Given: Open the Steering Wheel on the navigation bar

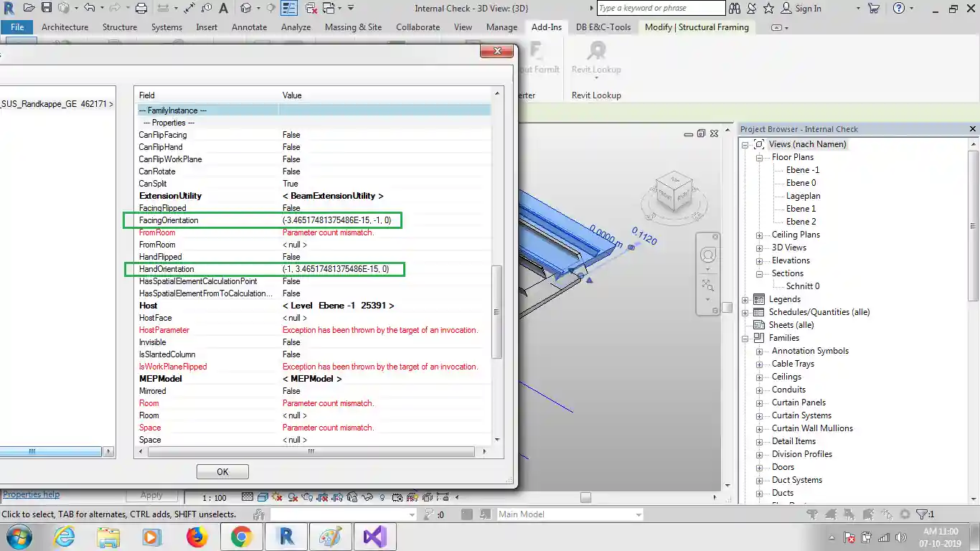Looking at the screenshot, I should point(708,255).
